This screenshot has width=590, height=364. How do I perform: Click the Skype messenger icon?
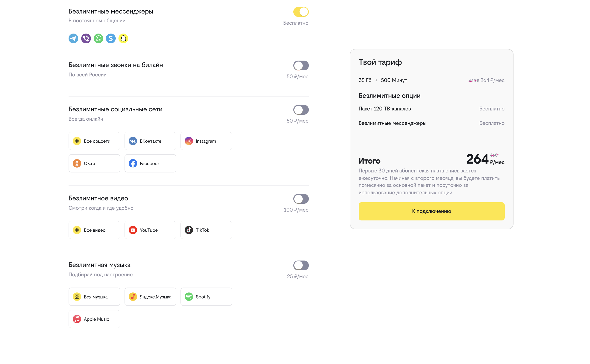pos(111,38)
